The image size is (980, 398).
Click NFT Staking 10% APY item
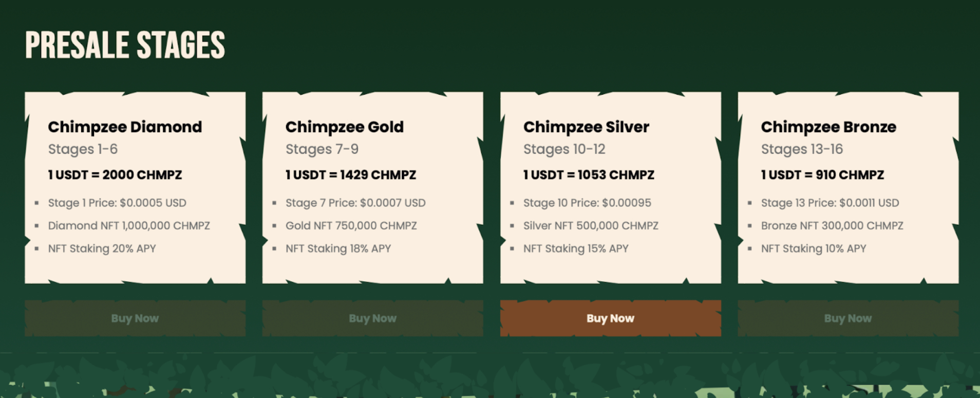814,249
